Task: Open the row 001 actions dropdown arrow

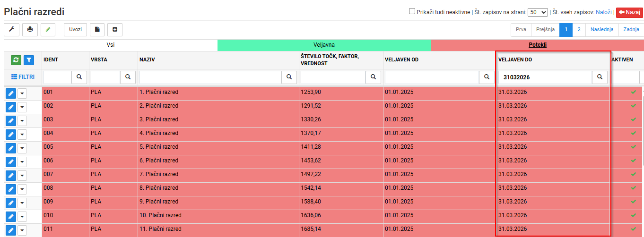Action: pyautogui.click(x=23, y=93)
